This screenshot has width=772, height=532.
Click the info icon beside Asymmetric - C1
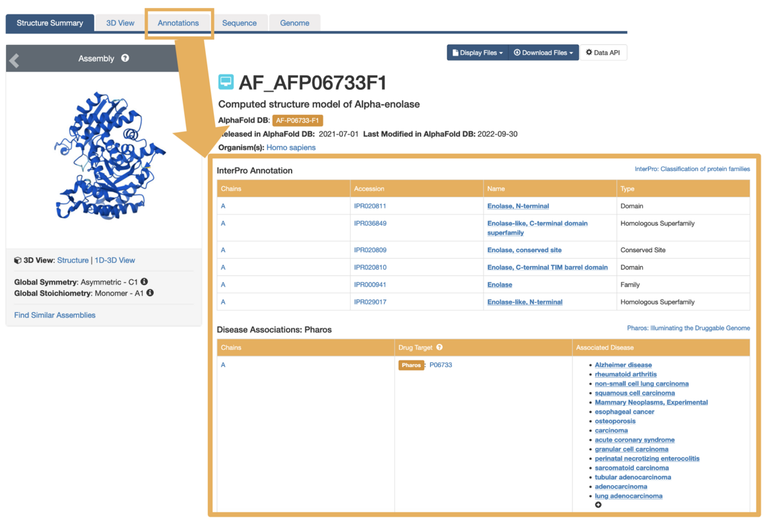(x=144, y=281)
